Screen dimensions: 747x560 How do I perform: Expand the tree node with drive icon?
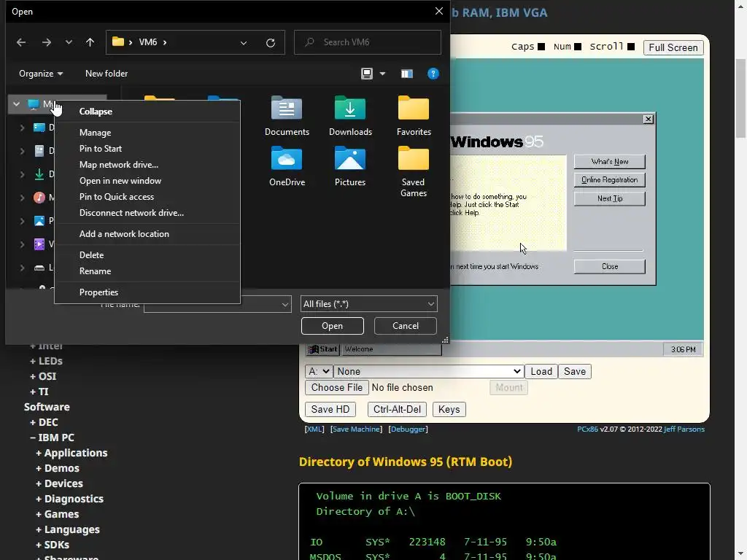tap(22, 268)
